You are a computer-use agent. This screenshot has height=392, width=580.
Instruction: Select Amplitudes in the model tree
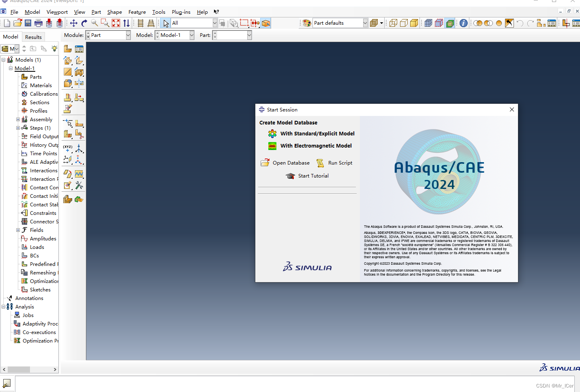[43, 238]
